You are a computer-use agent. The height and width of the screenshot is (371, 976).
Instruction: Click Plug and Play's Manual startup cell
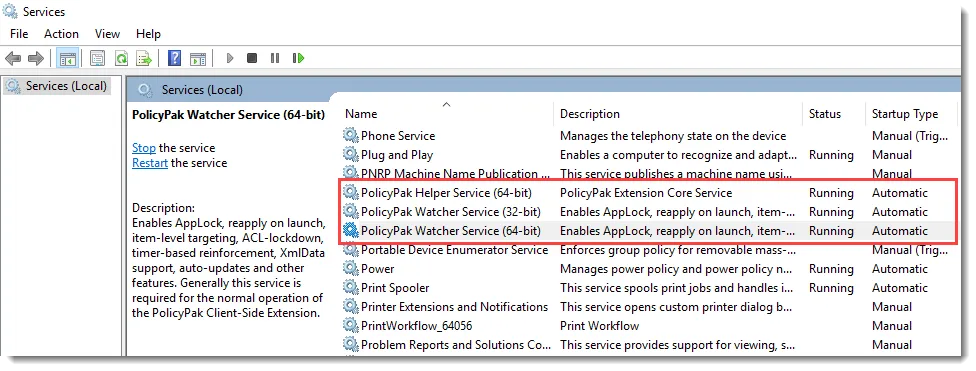pyautogui.click(x=892, y=154)
